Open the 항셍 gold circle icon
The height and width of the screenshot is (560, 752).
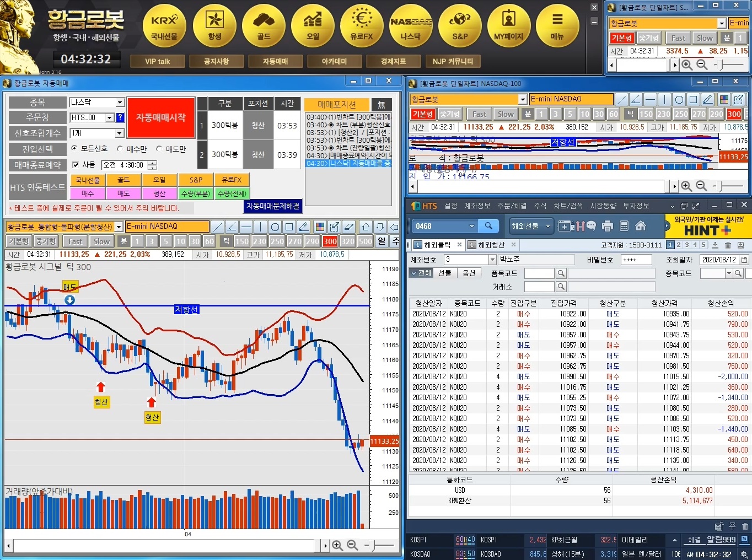click(214, 25)
